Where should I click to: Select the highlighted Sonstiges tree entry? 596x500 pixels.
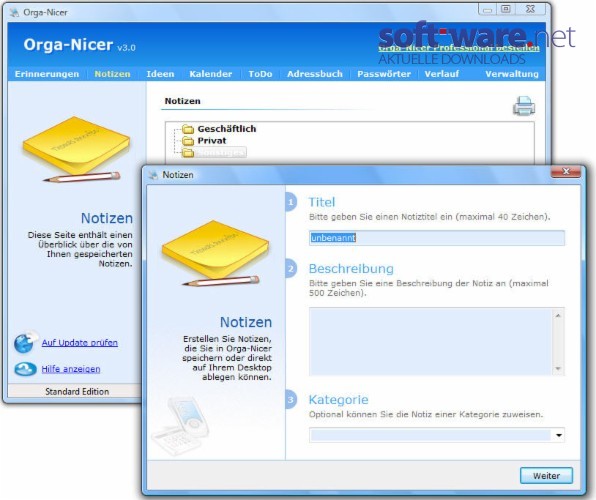220,152
